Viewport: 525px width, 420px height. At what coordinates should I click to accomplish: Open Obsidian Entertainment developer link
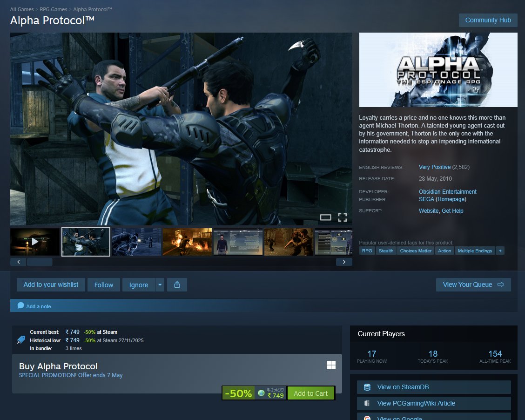click(447, 191)
